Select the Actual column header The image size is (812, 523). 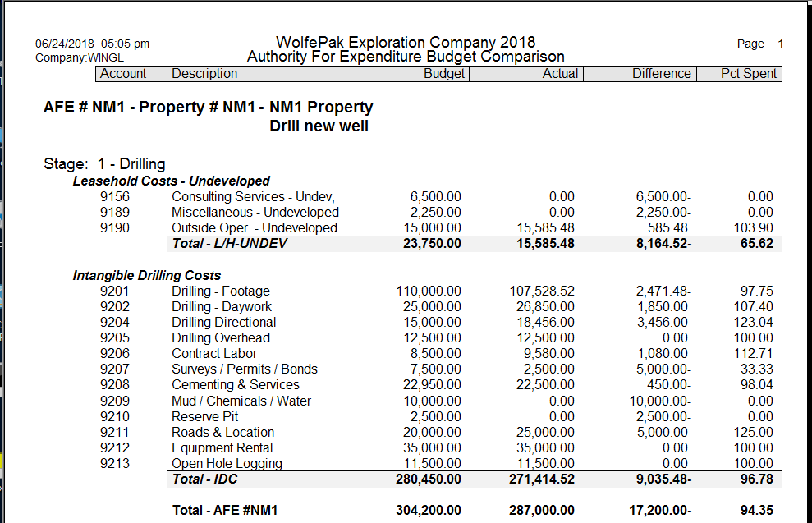(x=561, y=73)
